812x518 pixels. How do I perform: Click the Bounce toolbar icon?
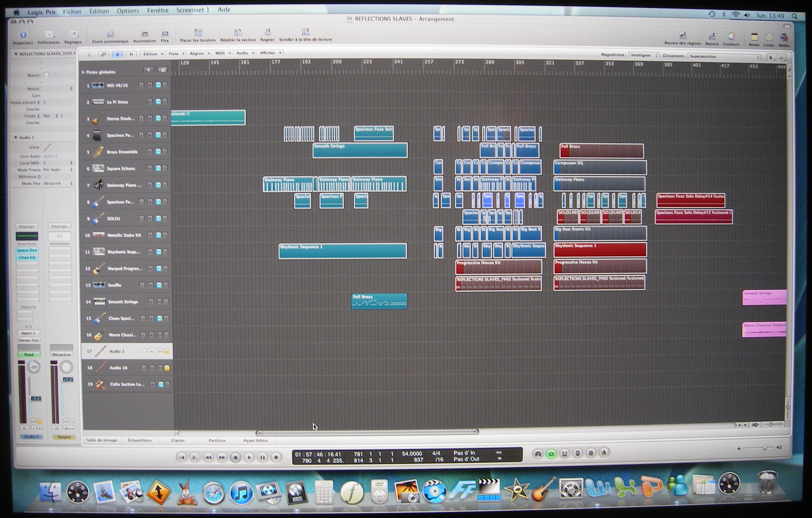pos(712,37)
